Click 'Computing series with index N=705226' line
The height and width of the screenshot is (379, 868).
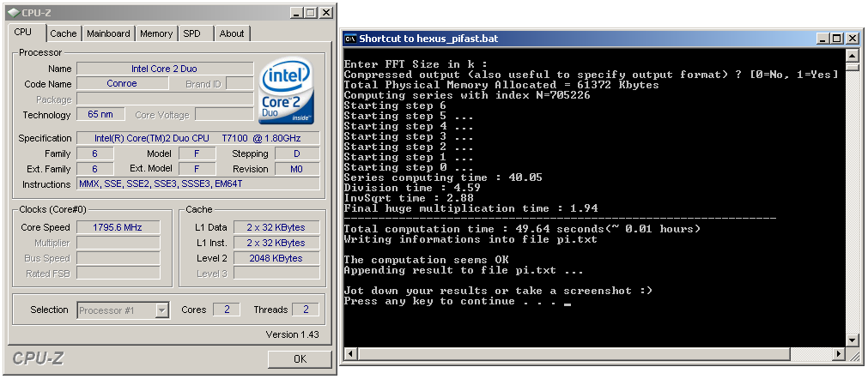467,95
